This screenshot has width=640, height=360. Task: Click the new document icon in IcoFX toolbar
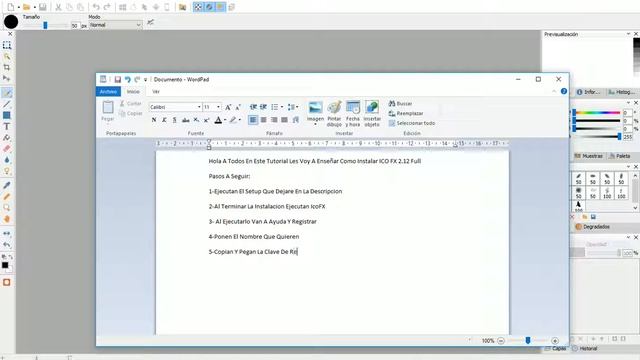pos(11,7)
